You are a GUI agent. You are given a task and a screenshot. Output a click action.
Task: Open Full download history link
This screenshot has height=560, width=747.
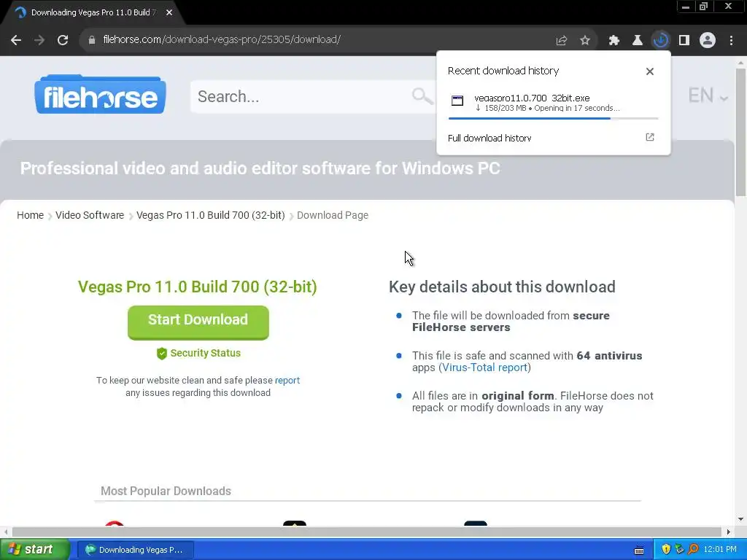489,138
